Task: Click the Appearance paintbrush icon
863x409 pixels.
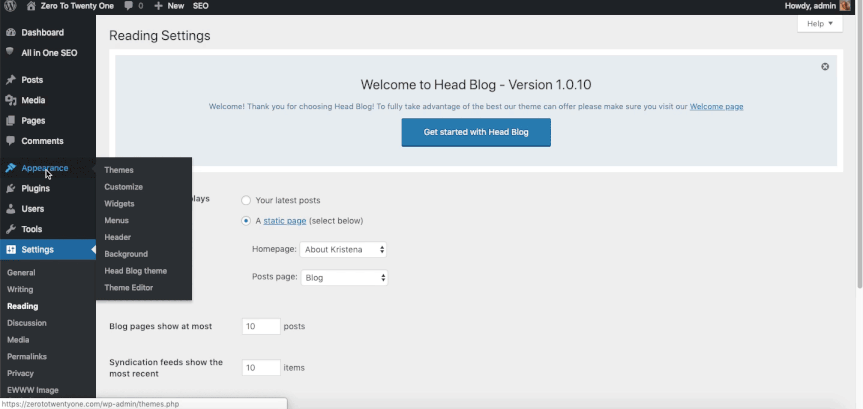Action: 10,168
